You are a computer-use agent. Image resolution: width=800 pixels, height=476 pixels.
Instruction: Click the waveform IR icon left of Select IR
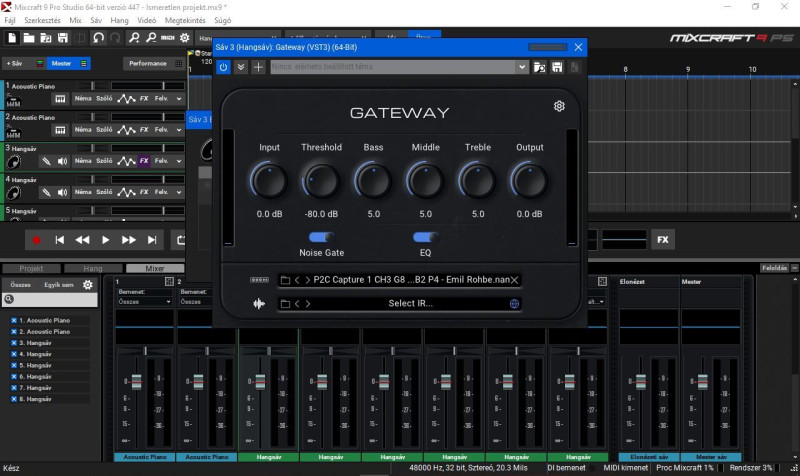click(x=259, y=304)
